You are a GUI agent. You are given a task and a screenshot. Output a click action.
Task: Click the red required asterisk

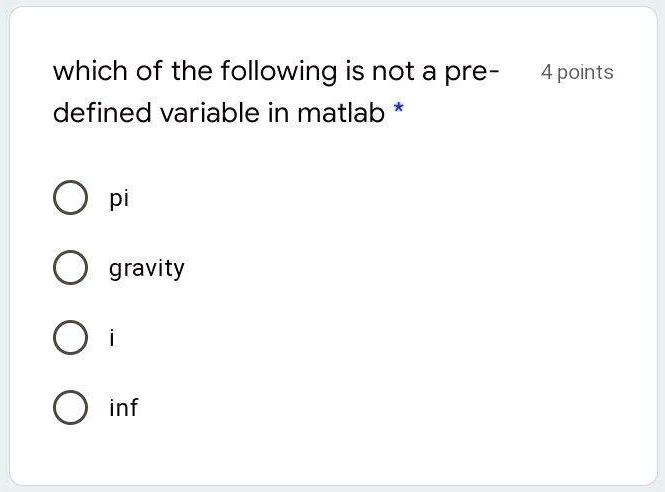[399, 113]
